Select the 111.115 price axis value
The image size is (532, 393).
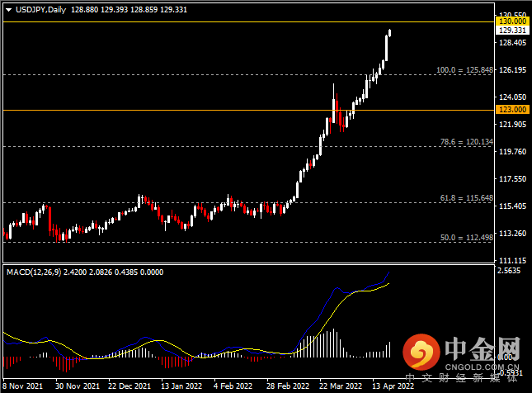coord(513,261)
